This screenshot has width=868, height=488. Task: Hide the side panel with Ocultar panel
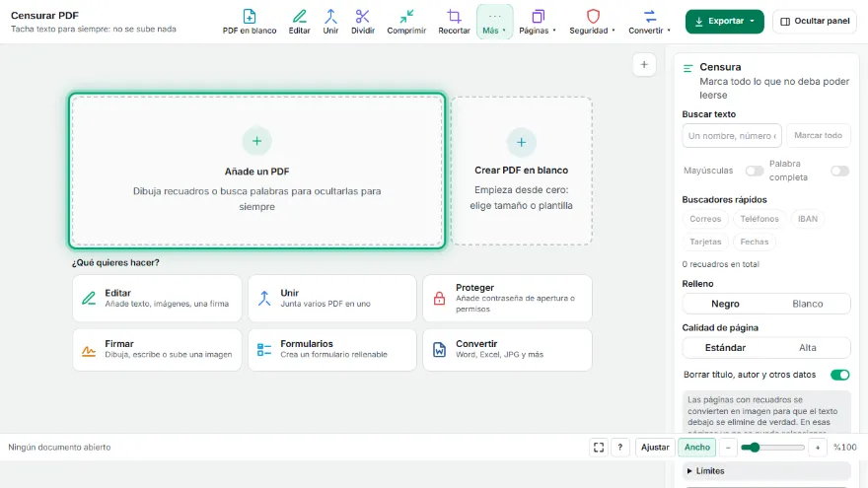[x=815, y=21]
